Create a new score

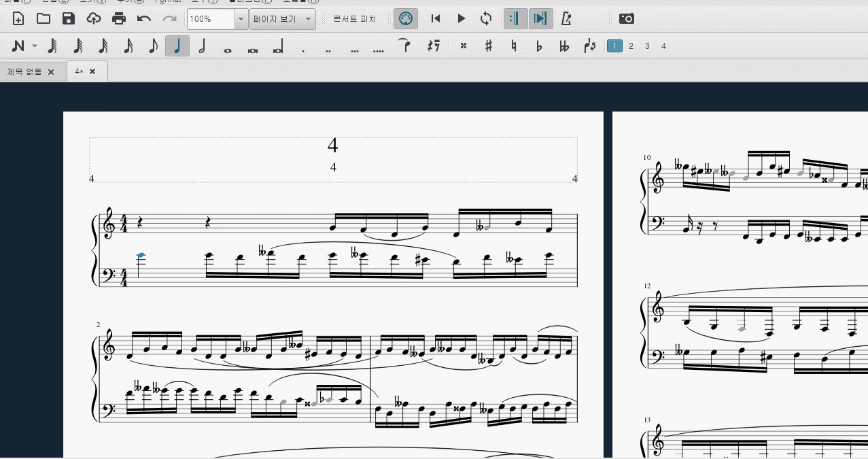(18, 18)
